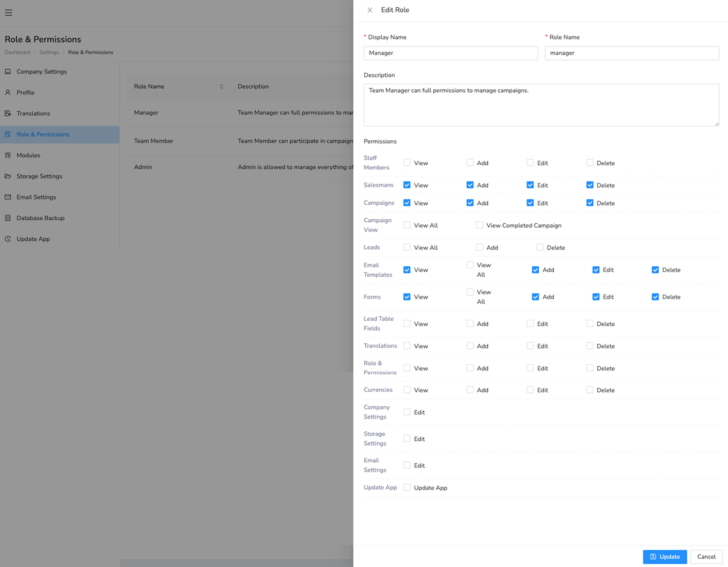Viewport: 728px width, 567px height.
Task: Click the Translations sidebar icon
Action: (x=8, y=113)
